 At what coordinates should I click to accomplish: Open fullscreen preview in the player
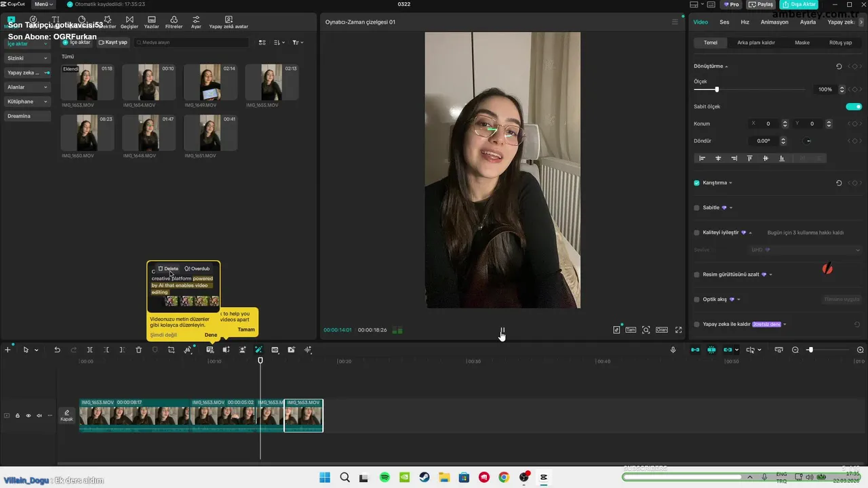pos(678,330)
